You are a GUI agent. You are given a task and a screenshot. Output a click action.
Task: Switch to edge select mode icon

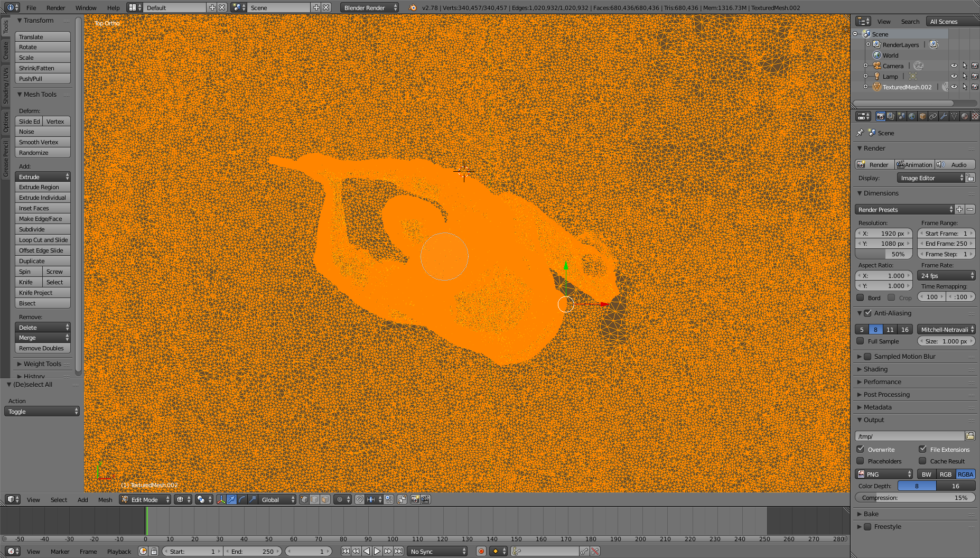315,499
